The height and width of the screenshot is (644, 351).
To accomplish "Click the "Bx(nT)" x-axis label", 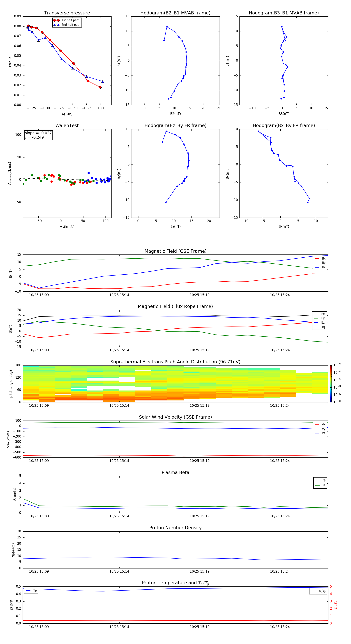I will (x=284, y=227).
